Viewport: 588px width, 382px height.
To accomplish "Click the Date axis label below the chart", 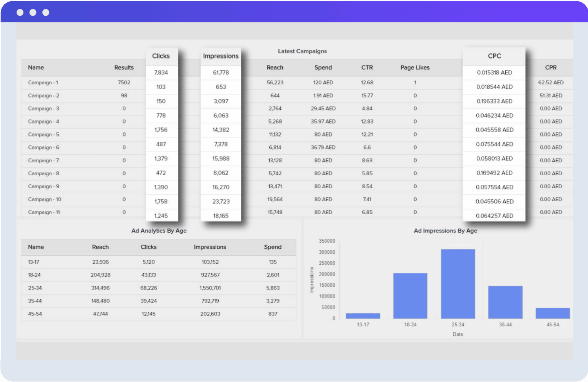I will tap(457, 334).
